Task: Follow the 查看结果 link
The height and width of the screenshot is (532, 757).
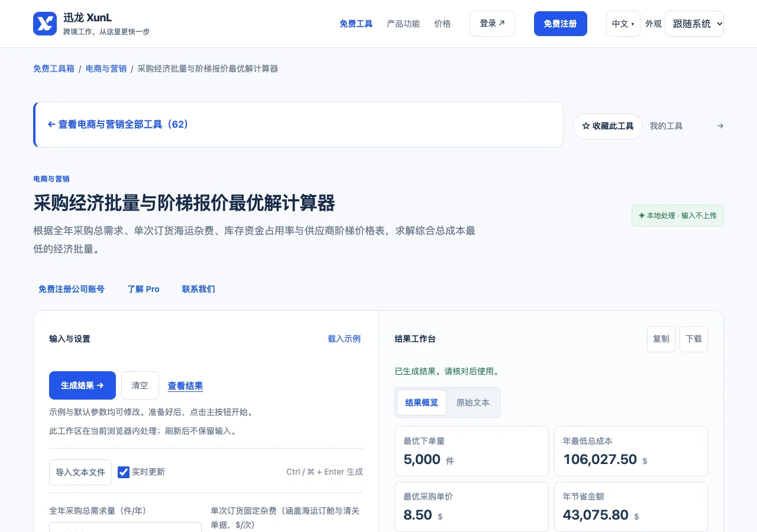Action: pyautogui.click(x=186, y=386)
